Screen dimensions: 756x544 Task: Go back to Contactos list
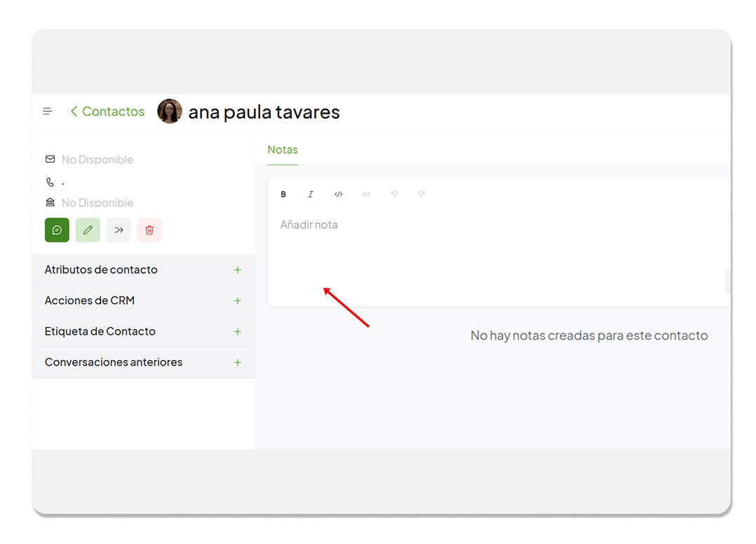tap(107, 112)
